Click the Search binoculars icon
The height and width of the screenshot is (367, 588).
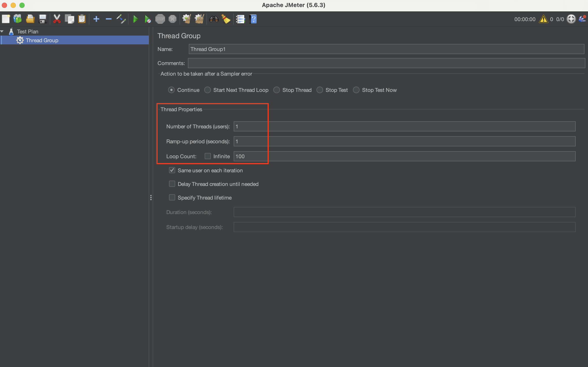tap(214, 19)
